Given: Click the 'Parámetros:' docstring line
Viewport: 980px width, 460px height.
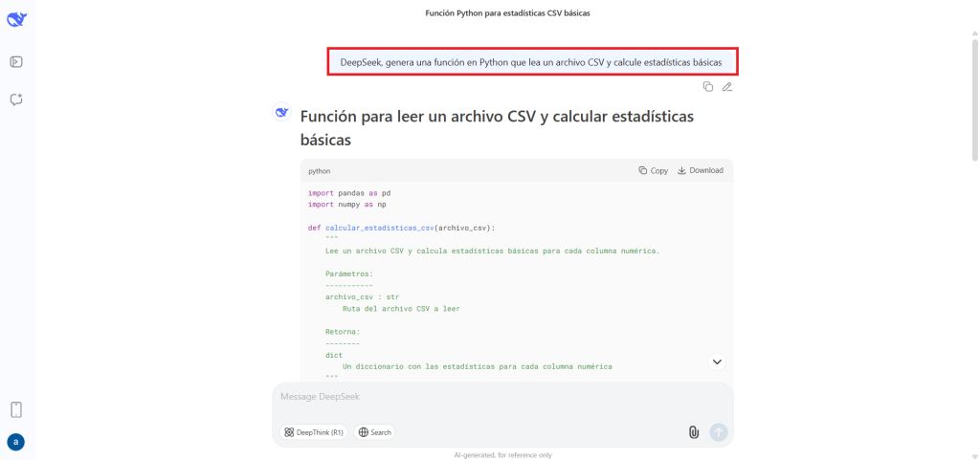Looking at the screenshot, I should 349,274.
